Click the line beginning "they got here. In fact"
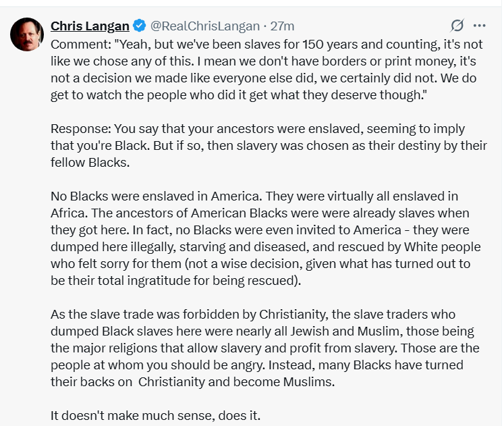This screenshot has width=504, height=426. [x=260, y=230]
